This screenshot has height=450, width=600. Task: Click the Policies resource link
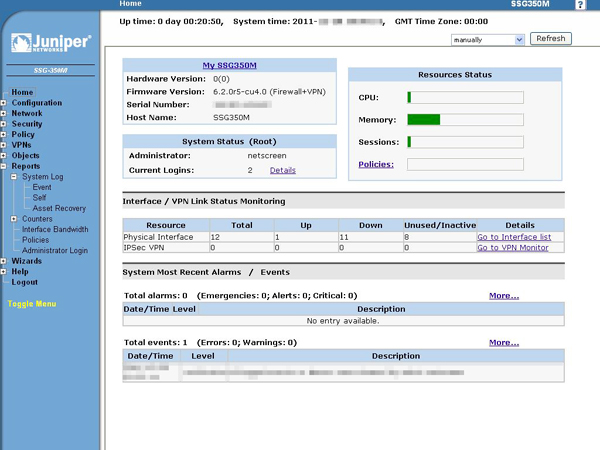376,164
